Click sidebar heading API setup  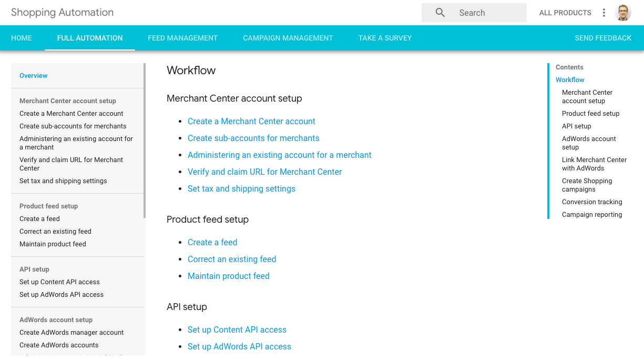click(34, 269)
